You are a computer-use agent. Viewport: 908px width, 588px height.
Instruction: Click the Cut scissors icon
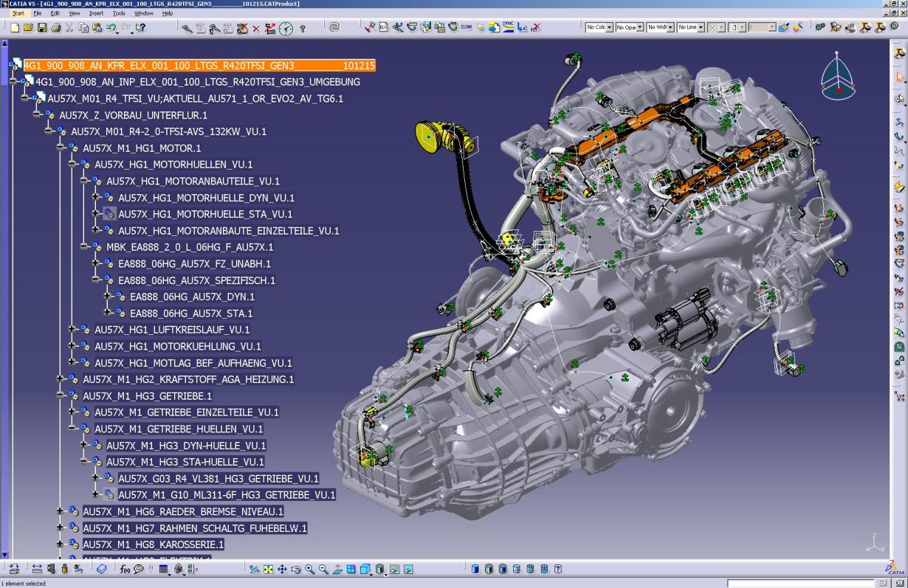tap(69, 27)
